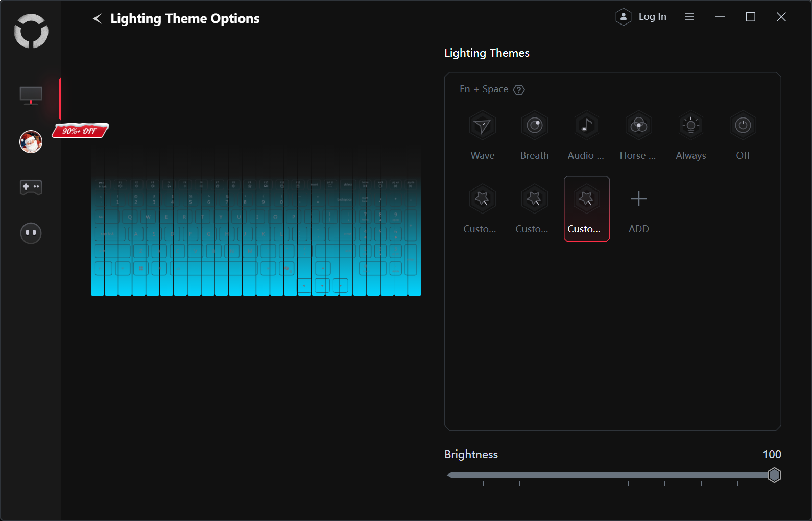Open the round face assistant icon
The image size is (812, 521).
coord(31,233)
